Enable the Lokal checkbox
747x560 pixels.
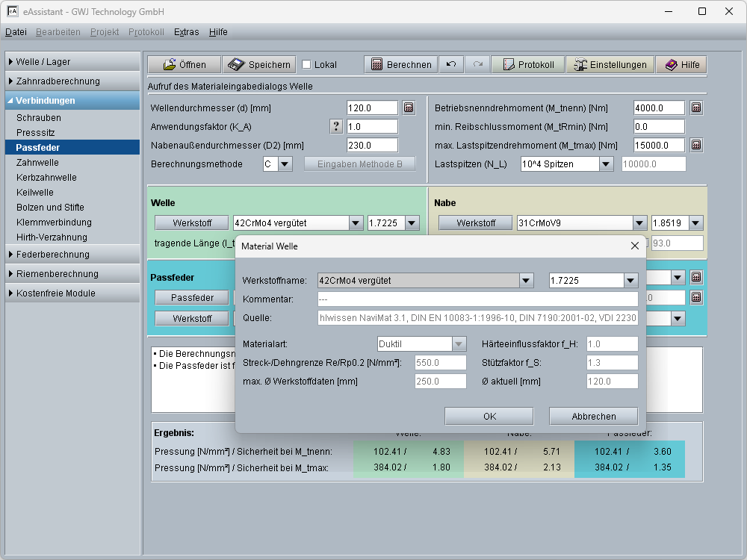(x=306, y=65)
